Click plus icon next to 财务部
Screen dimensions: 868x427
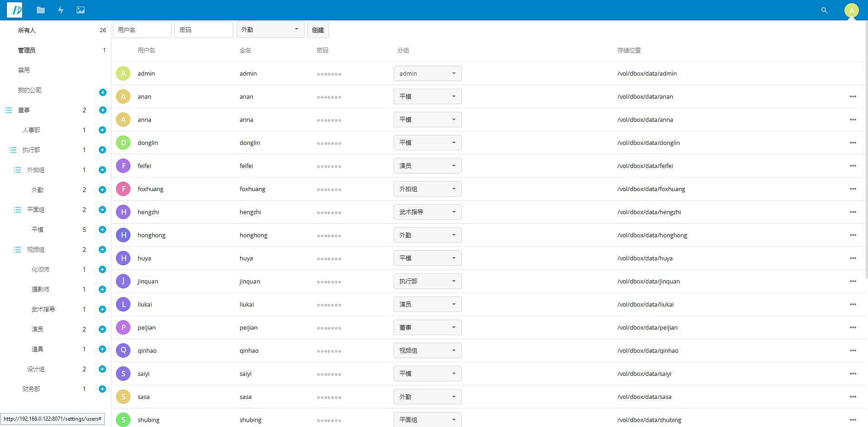(102, 389)
